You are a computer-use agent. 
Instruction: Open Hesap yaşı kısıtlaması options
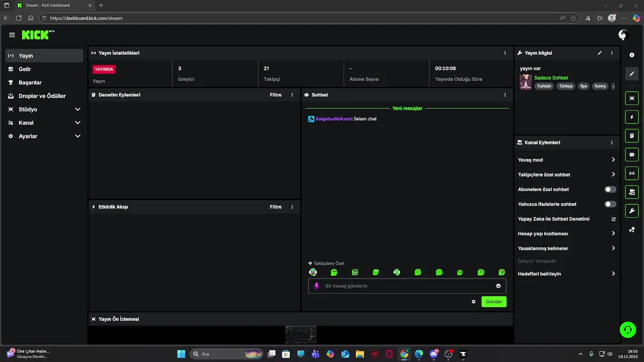(567, 234)
